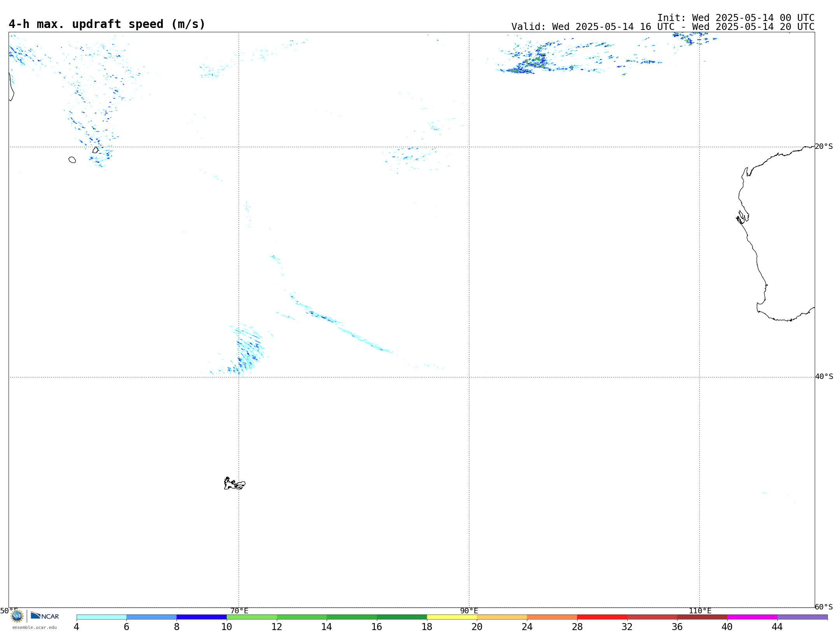Image resolution: width=840 pixels, height=632 pixels.
Task: Click the 90°E longitude label
Action: [x=469, y=611]
